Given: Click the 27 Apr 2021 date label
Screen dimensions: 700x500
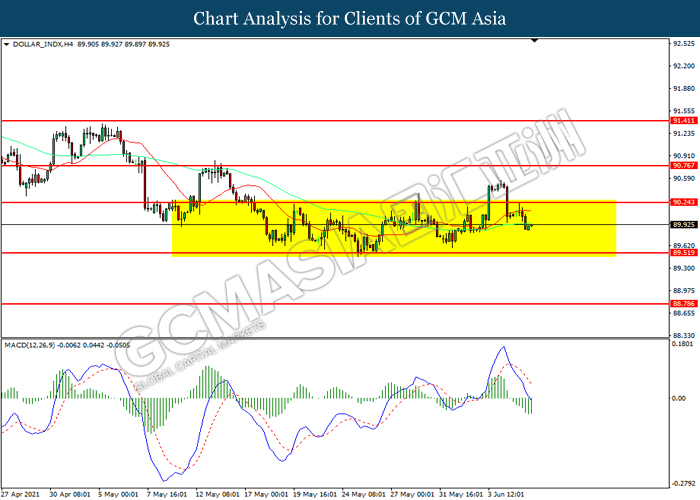Looking at the screenshot, I should (x=21, y=495).
